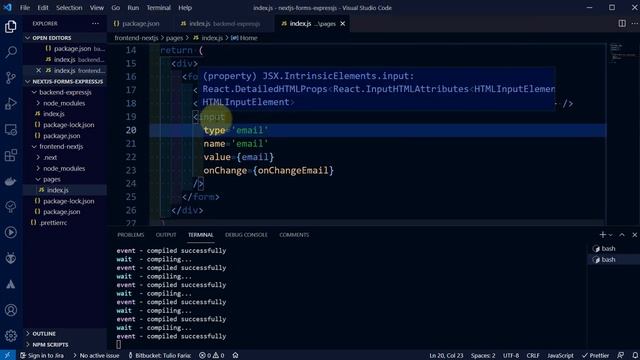Change the JavaScript language mode
This screenshot has width=640, height=360.
[560, 356]
